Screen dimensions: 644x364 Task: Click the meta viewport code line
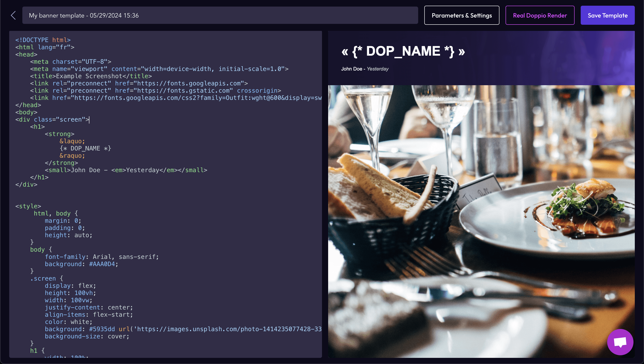point(159,69)
